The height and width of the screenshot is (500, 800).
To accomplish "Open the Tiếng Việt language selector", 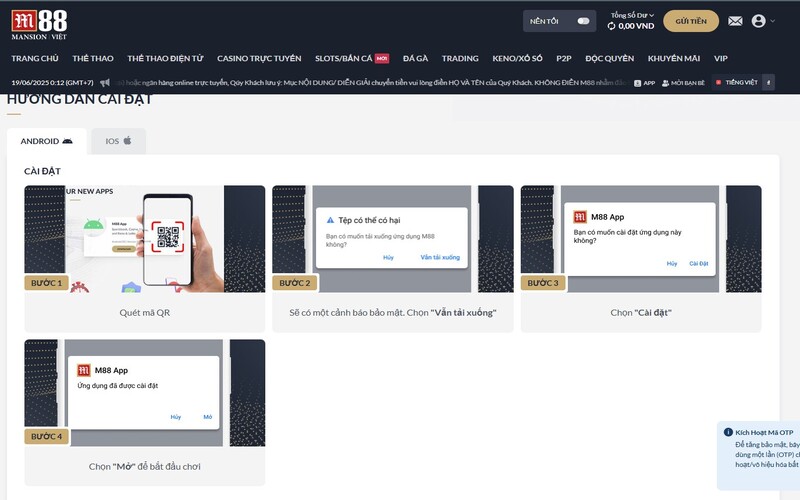I will (737, 82).
